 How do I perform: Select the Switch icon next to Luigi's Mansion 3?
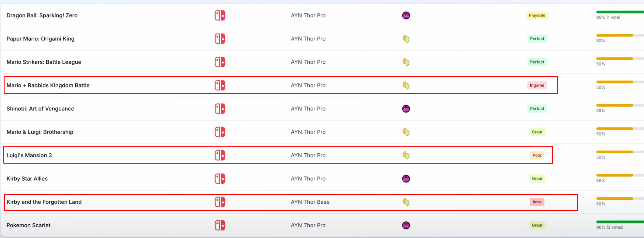(220, 155)
